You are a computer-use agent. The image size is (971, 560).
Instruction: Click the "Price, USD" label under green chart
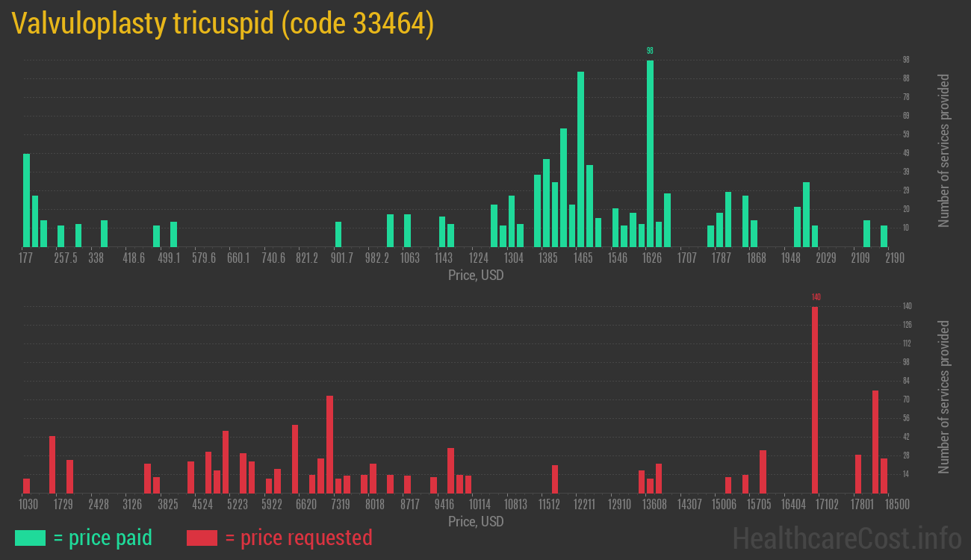click(476, 276)
